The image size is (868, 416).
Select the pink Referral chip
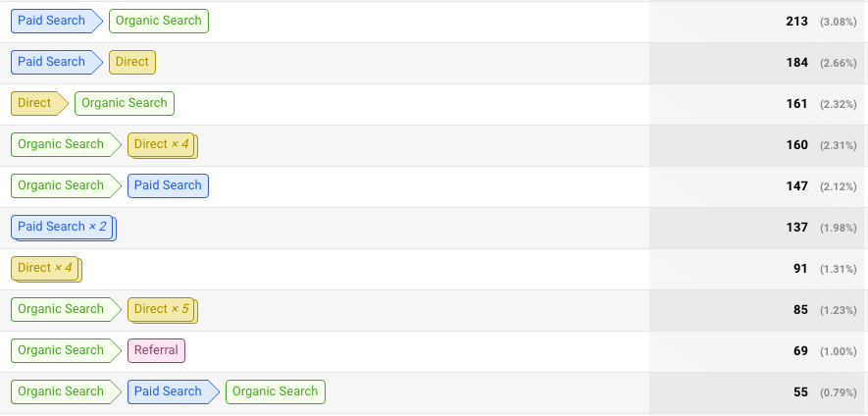pyautogui.click(x=156, y=350)
